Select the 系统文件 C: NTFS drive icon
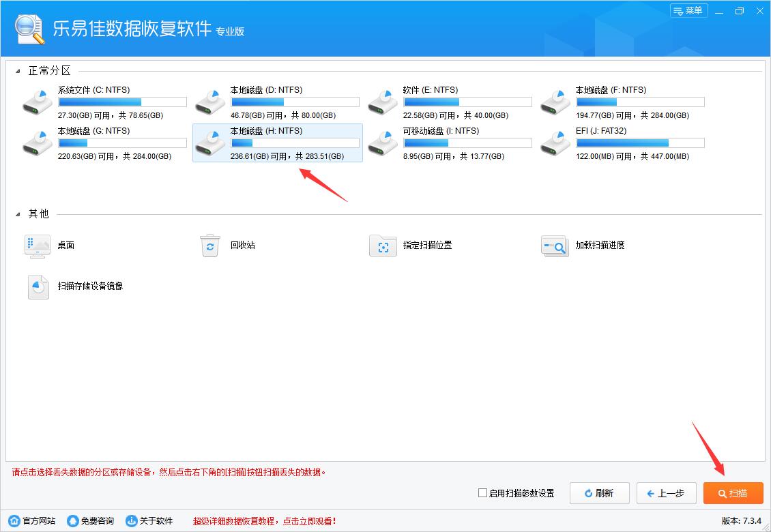Screen dimensions: 771x532 [x=38, y=101]
